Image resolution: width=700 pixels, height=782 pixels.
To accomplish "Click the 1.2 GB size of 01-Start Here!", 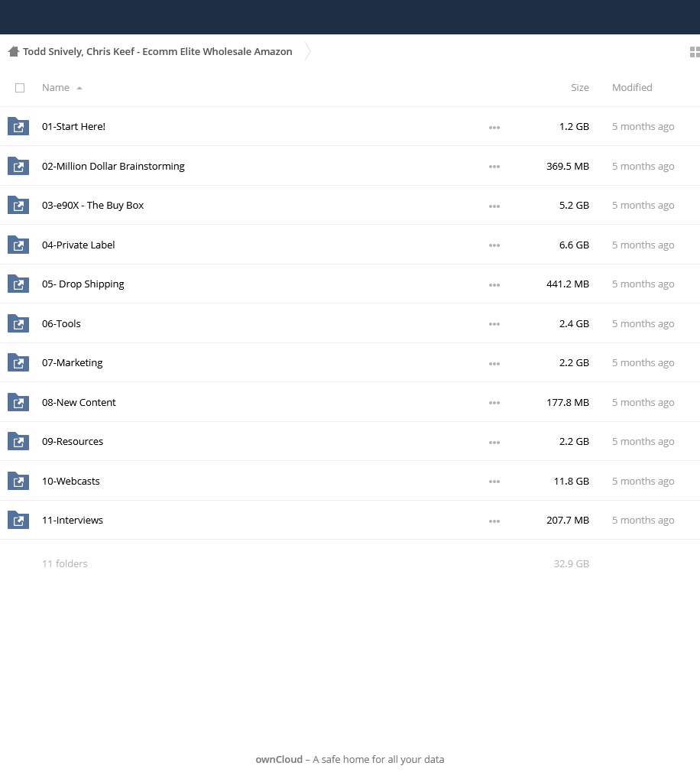I will tap(575, 127).
